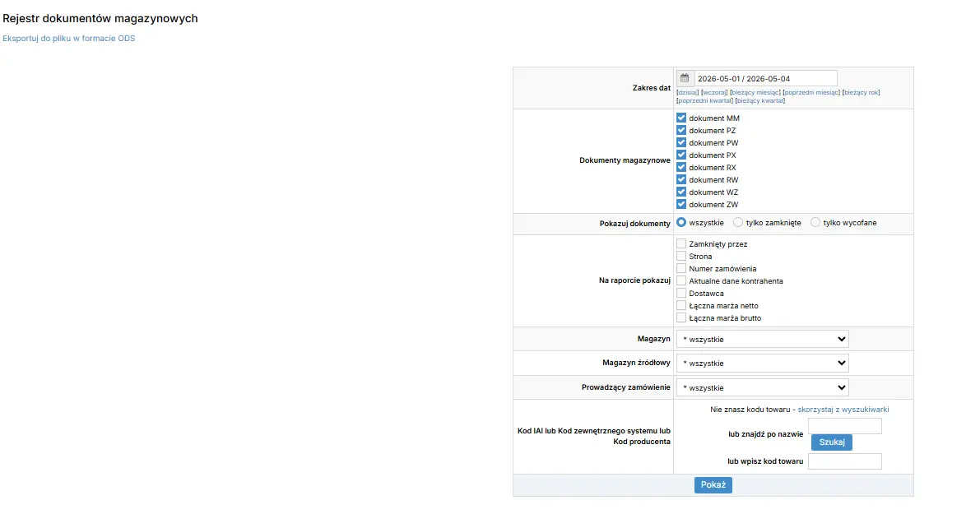The height and width of the screenshot is (514, 980).
Task: Toggle the dokument PW checkbox
Action: (681, 142)
